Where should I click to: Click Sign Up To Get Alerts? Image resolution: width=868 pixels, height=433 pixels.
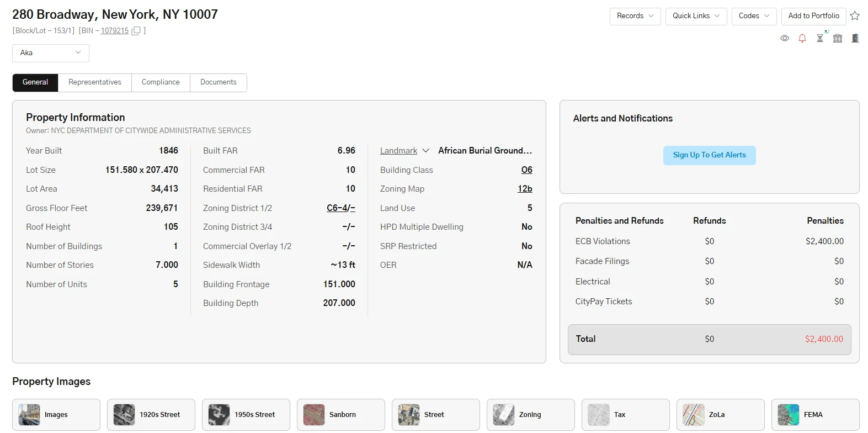pyautogui.click(x=710, y=155)
